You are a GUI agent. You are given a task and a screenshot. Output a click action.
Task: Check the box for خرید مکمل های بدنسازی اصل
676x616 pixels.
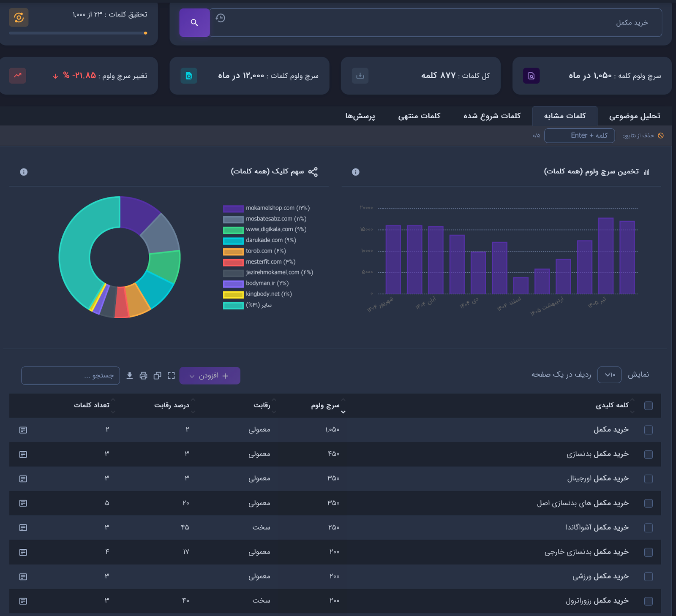point(649,503)
